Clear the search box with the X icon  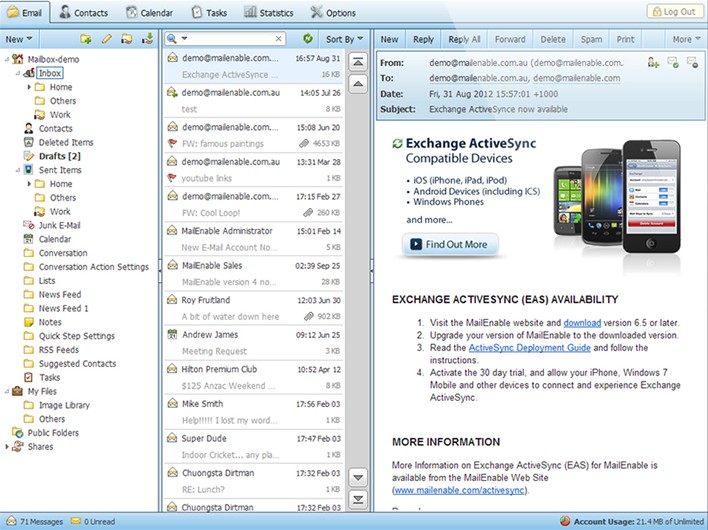(279, 39)
